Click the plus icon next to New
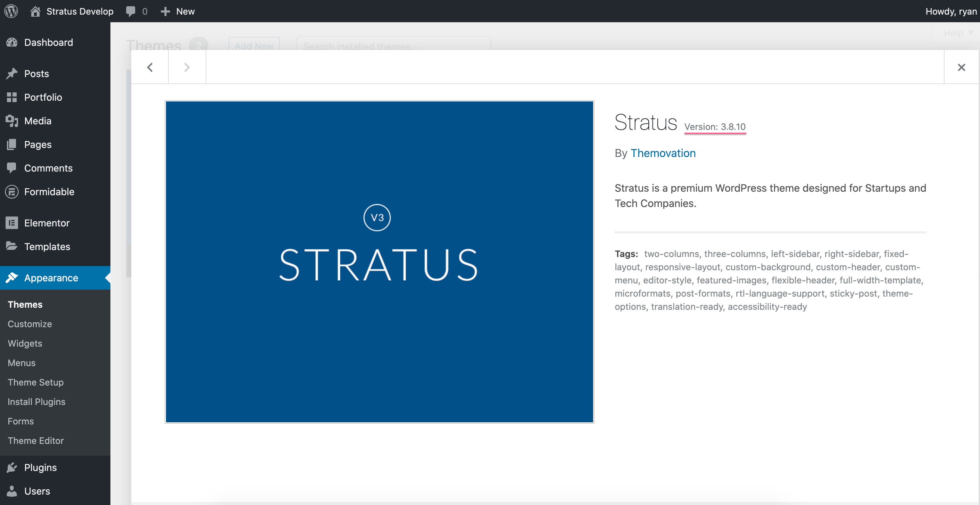The image size is (980, 505). tap(165, 11)
